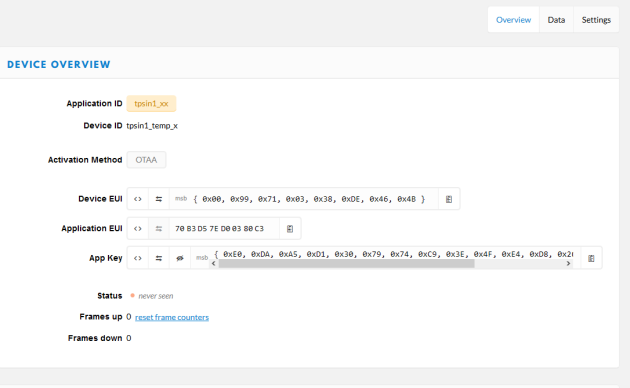The image size is (630, 388).
Task: Open the tpsin1_xx application ID badge
Action: tap(151, 104)
